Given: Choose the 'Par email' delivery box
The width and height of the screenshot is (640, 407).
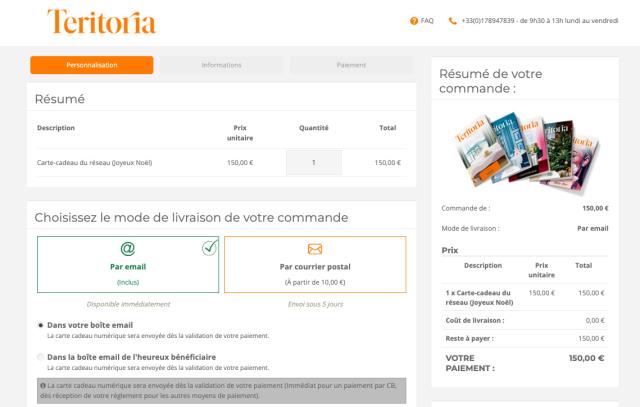Looking at the screenshot, I should [128, 265].
